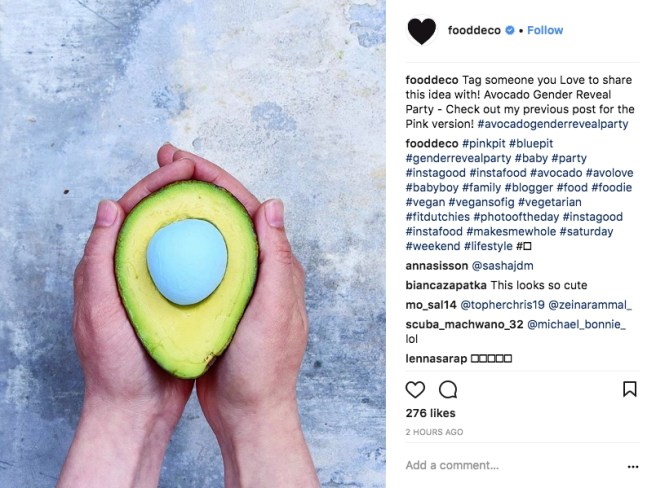
Task: Click the avocado photo
Action: coord(193,244)
